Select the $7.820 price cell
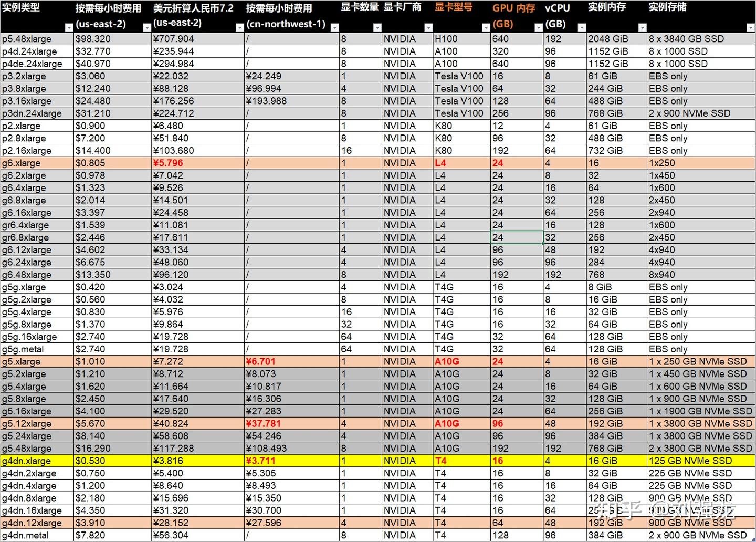 tap(113, 536)
